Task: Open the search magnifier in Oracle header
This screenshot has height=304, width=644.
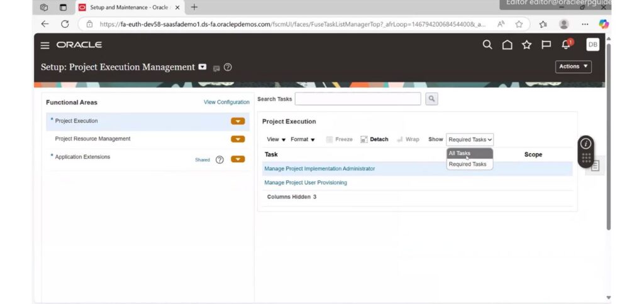Action: 487,45
